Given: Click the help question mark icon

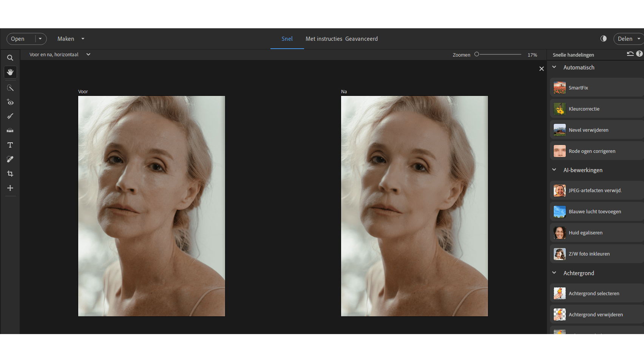Looking at the screenshot, I should [x=639, y=54].
